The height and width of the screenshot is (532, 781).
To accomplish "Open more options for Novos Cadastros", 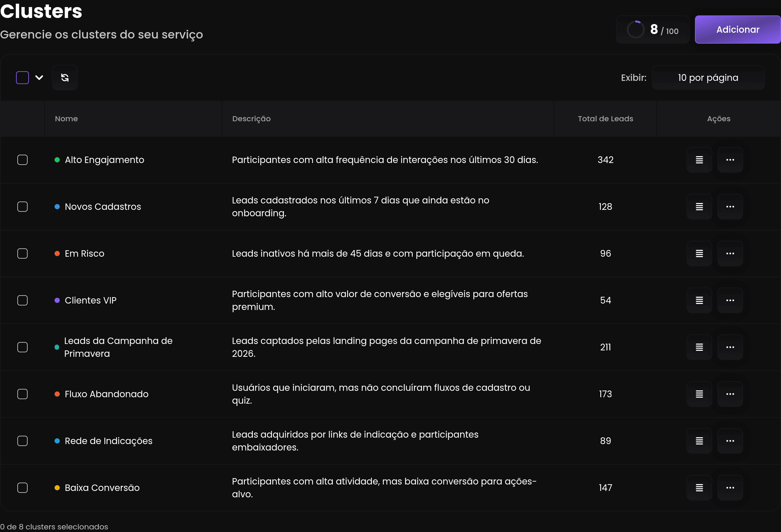I will 730,207.
